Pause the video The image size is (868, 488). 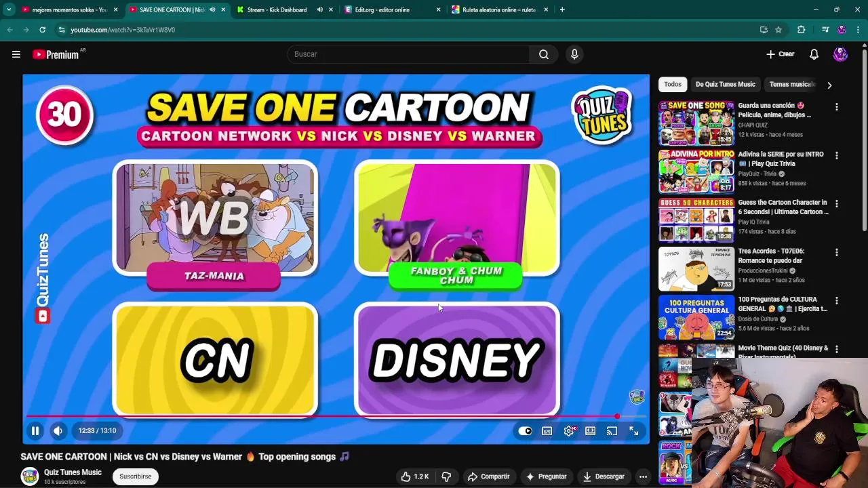point(35,430)
